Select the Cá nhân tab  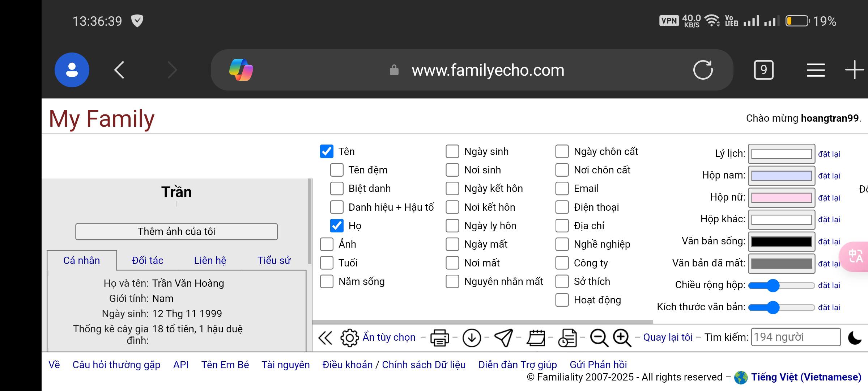(82, 260)
